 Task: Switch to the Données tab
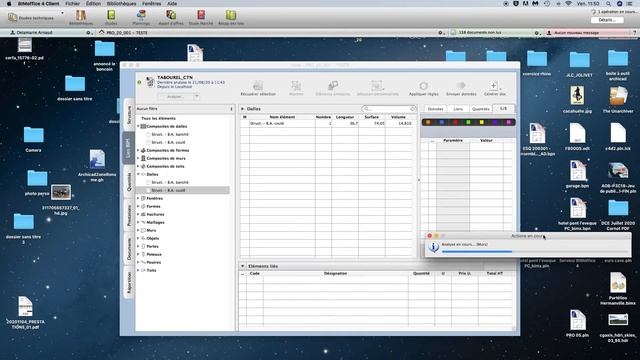[x=436, y=109]
